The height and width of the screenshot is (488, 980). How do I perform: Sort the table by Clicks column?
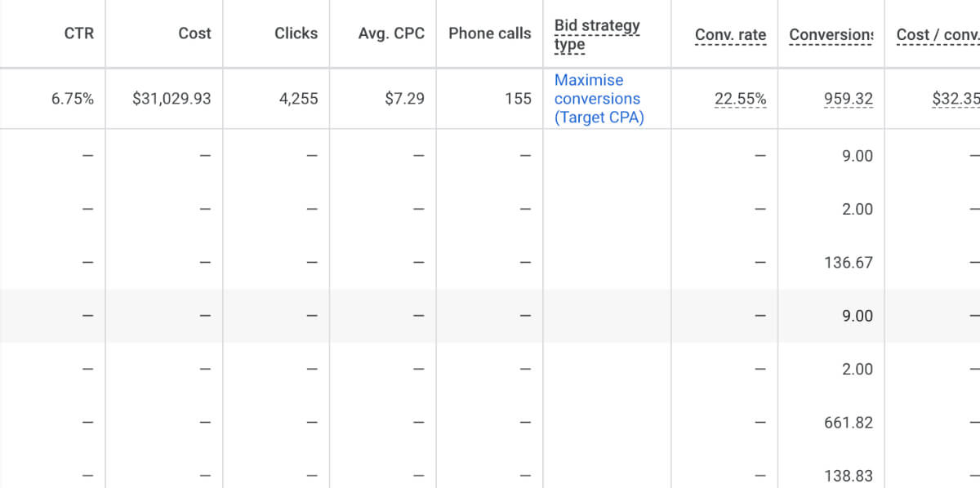pyautogui.click(x=295, y=33)
